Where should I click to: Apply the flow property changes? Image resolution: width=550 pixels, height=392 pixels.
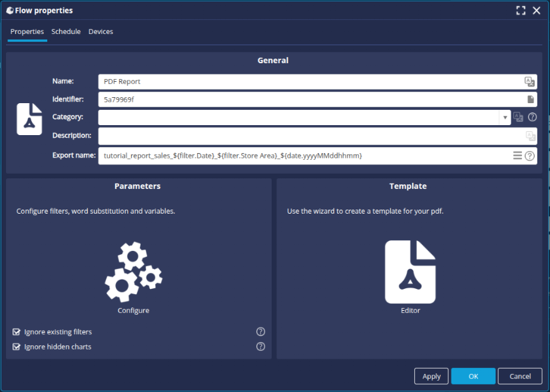431,376
